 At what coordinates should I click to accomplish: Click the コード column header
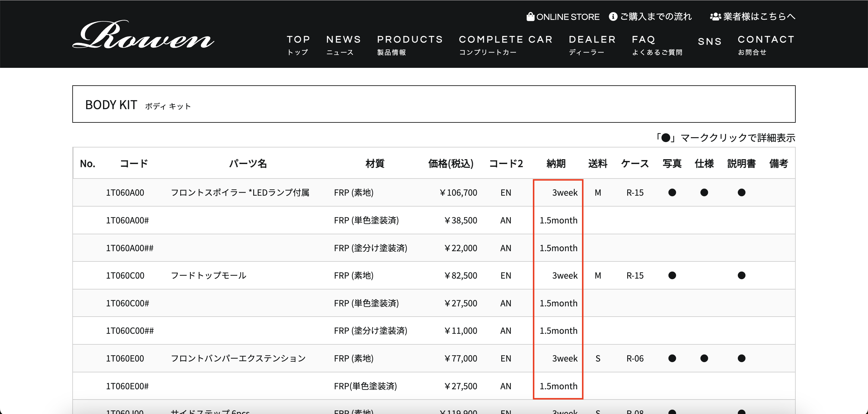point(134,163)
